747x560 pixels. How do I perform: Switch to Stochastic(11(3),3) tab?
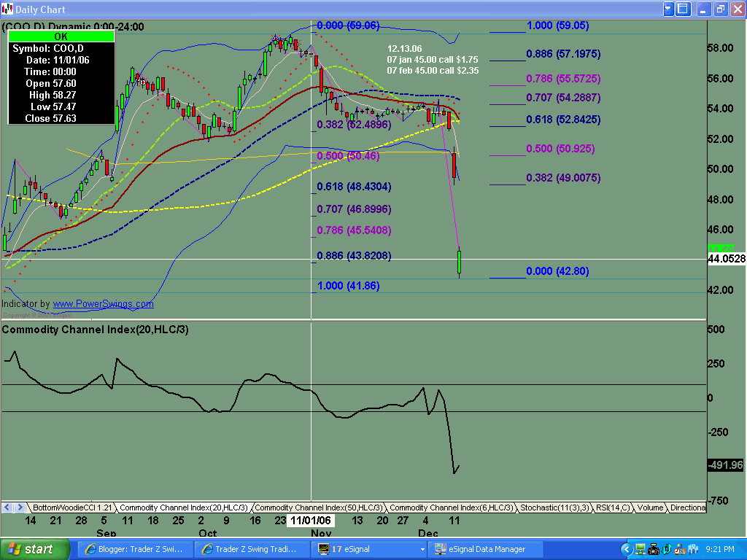pos(555,507)
